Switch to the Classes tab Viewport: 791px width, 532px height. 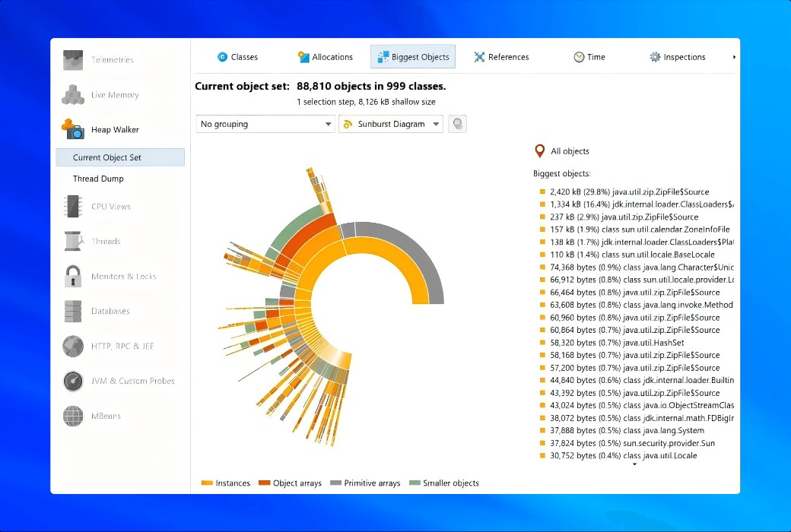[237, 57]
